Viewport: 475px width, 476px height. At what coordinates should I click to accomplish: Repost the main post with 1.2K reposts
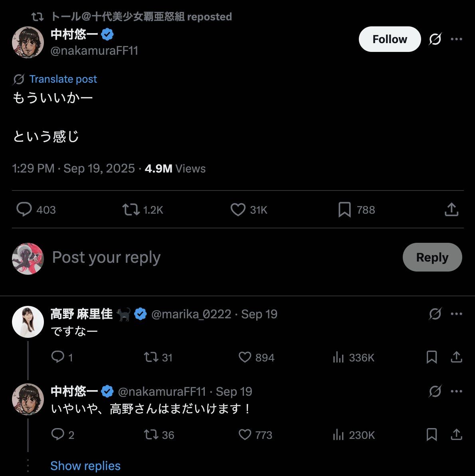[x=131, y=210]
